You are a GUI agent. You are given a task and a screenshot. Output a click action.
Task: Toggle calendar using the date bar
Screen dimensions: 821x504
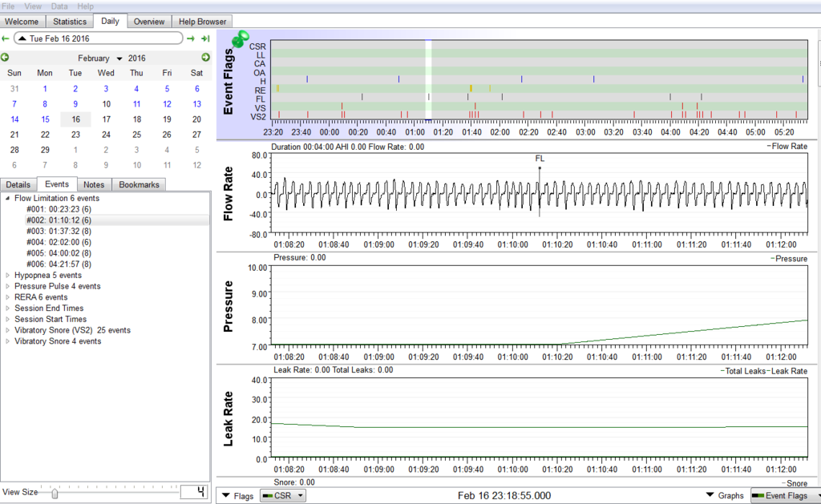pyautogui.click(x=98, y=38)
